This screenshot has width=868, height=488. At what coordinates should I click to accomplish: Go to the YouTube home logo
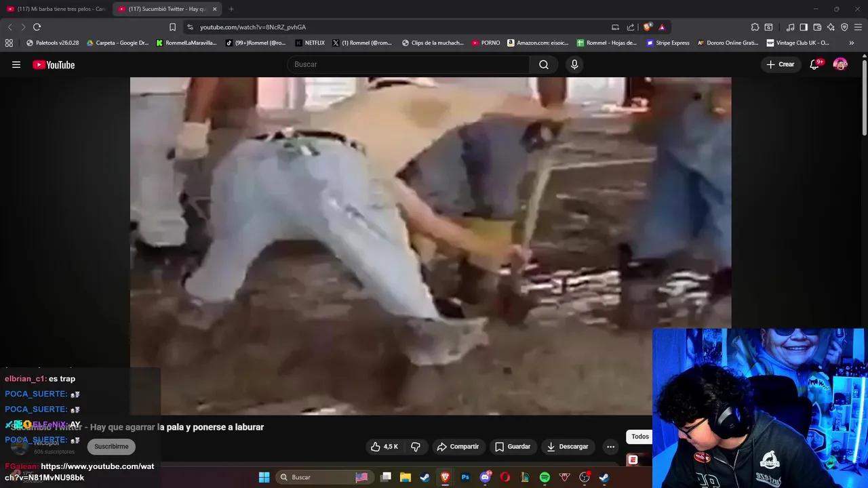[54, 64]
